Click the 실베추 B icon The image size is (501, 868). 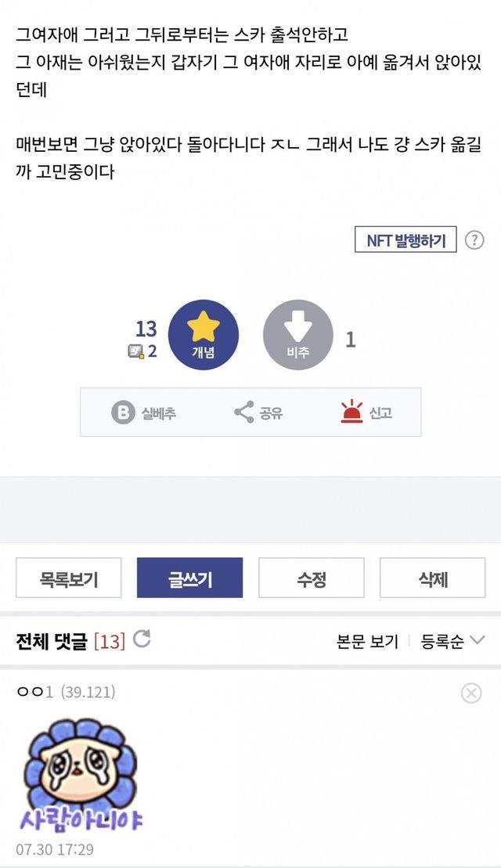click(x=124, y=412)
